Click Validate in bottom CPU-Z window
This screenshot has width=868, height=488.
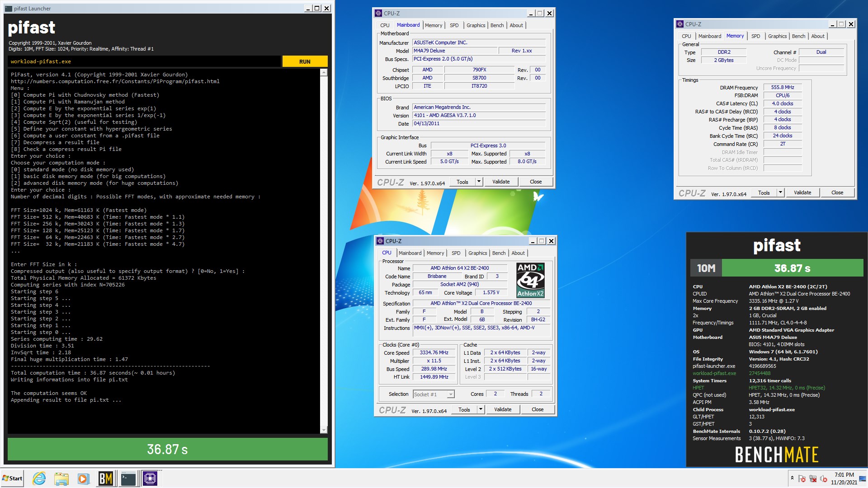tap(503, 409)
